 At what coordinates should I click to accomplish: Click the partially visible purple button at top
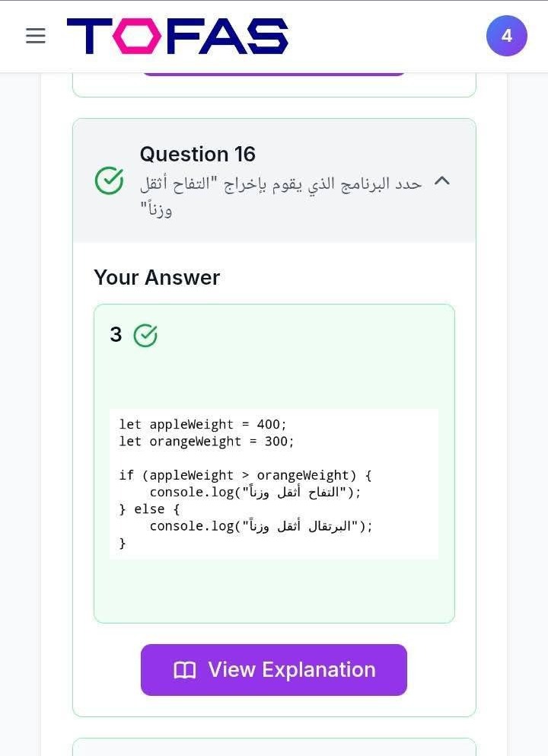click(x=273, y=73)
